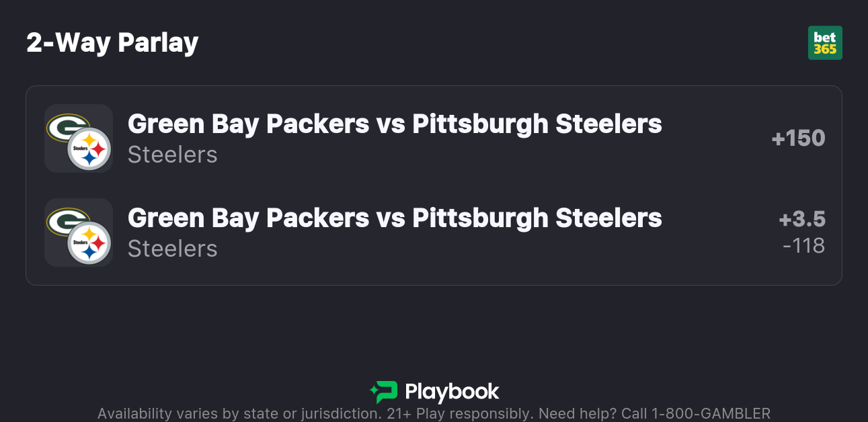Click the green Playbook logo icon
This screenshot has height=422, width=868.
384,392
